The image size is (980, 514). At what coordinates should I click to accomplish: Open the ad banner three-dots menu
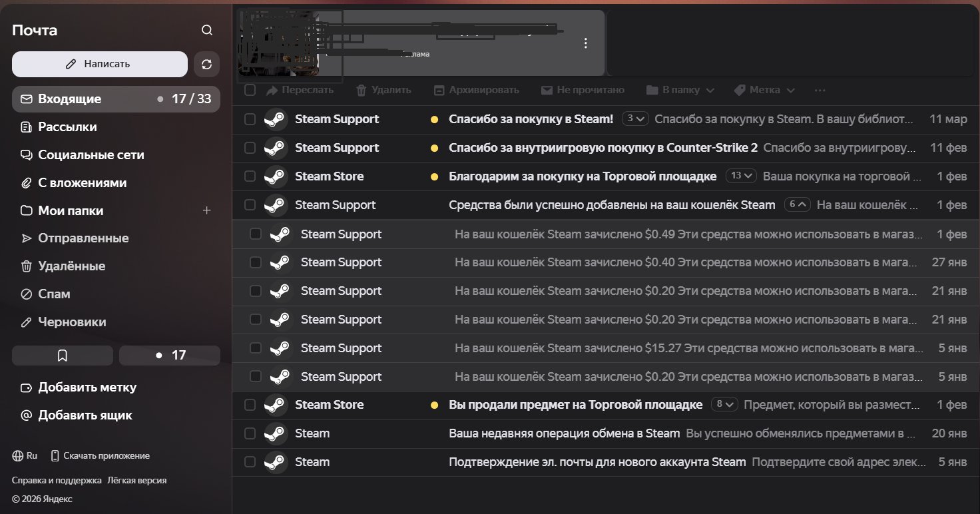586,43
